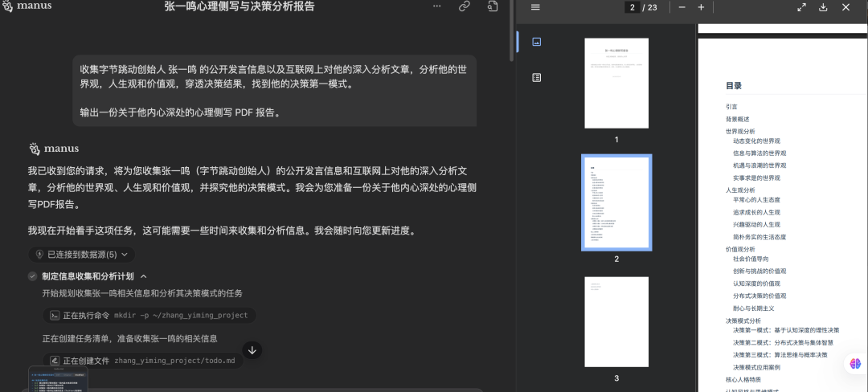The height and width of the screenshot is (392, 868).
Task: Switch to thumbnail view in the PDF sidebar
Action: tap(536, 42)
